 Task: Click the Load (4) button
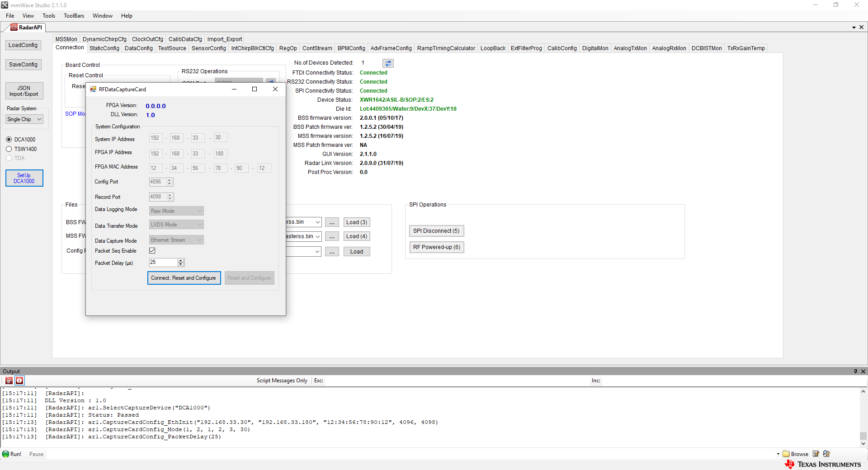tap(357, 236)
